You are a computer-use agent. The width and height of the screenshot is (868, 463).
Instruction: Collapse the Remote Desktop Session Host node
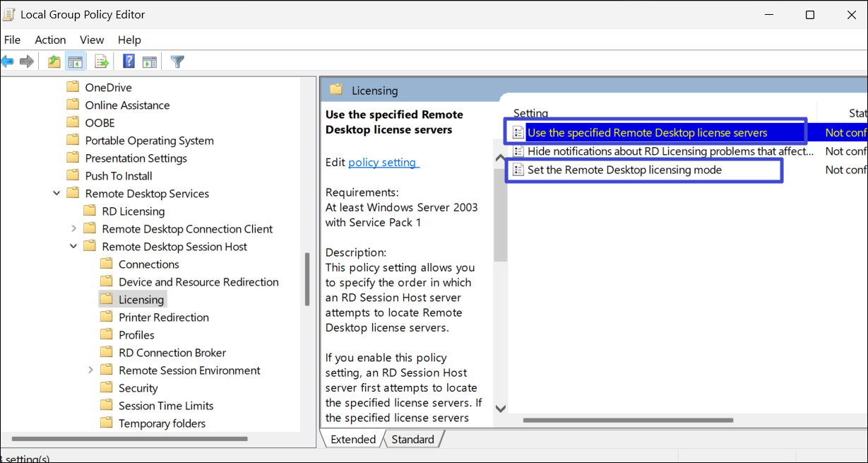coord(74,247)
